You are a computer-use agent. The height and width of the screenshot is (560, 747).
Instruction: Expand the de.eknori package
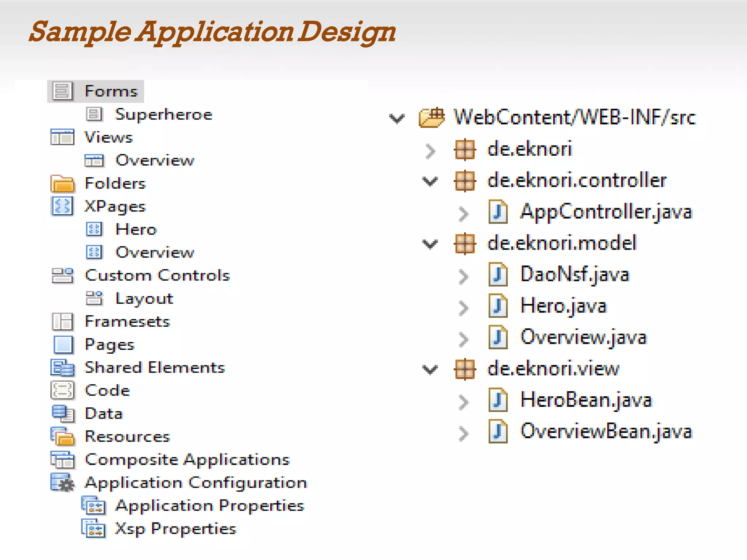[430, 151]
